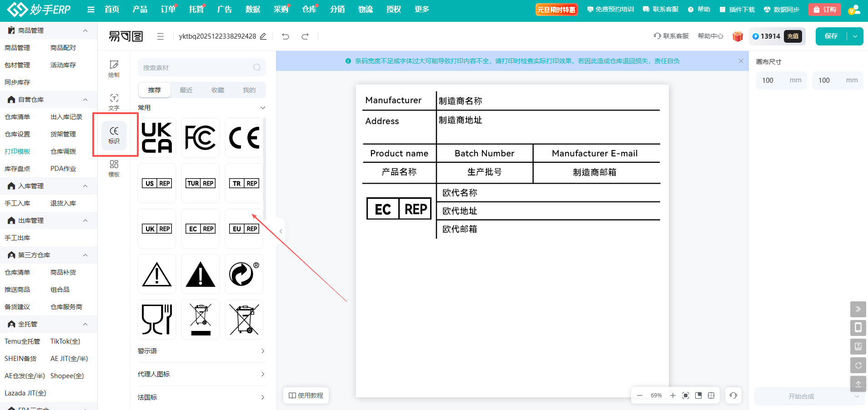Close the blue warning banner
The height and width of the screenshot is (410, 868).
click(x=741, y=61)
